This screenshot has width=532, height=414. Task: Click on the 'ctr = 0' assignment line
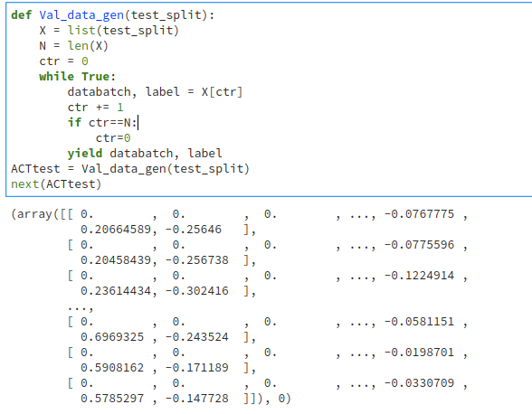63,61
